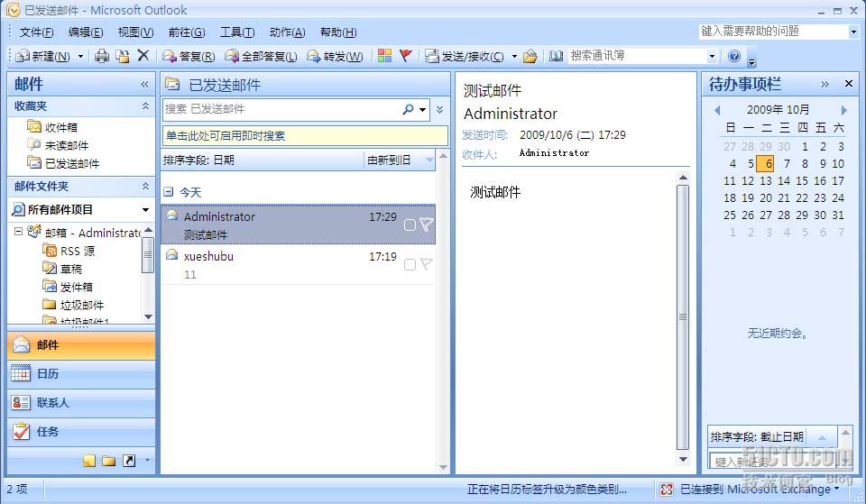Select Outbox (发件箱) folder
This screenshot has width=866, height=504.
(68, 287)
